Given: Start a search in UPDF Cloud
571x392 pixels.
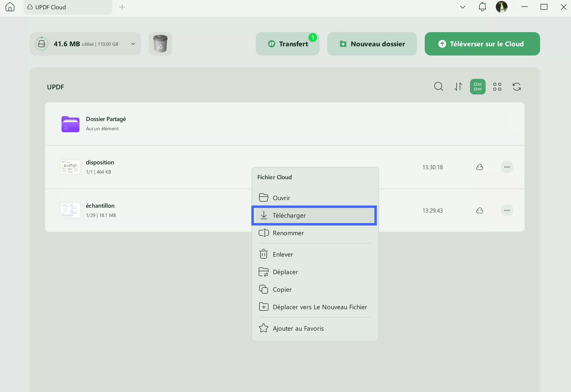Looking at the screenshot, I should pos(439,86).
